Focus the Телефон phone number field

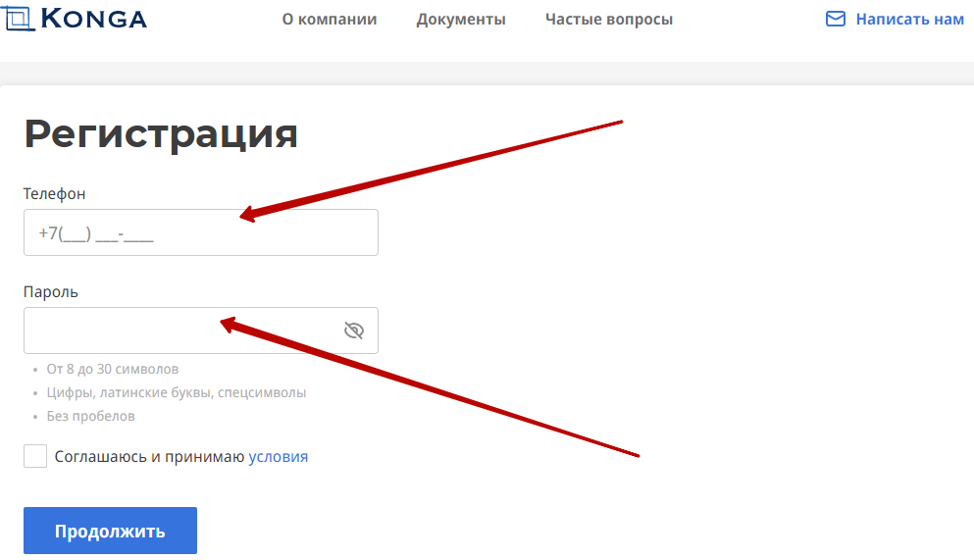pos(201,232)
